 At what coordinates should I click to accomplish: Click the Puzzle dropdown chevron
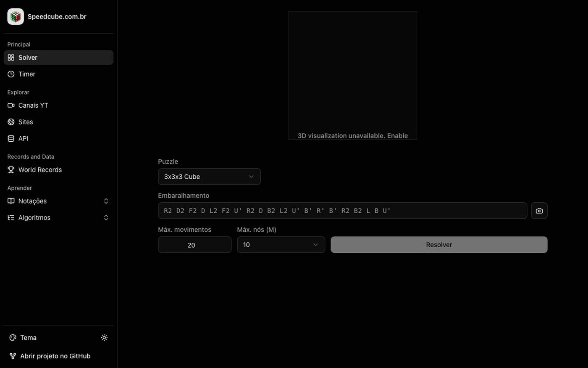point(251,177)
